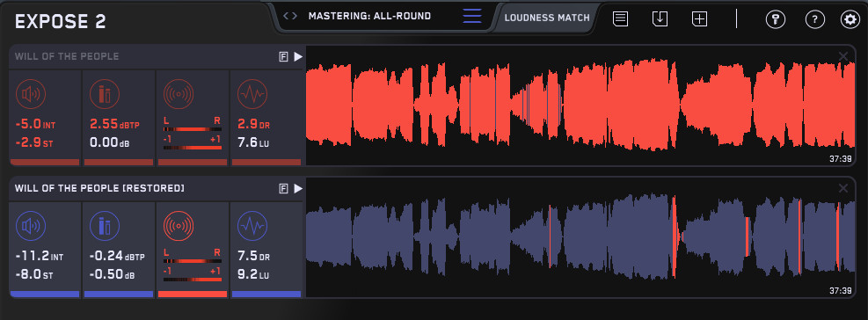The image size is (868, 320).
Task: Add a new track with plus icon
Action: pyautogui.click(x=700, y=18)
